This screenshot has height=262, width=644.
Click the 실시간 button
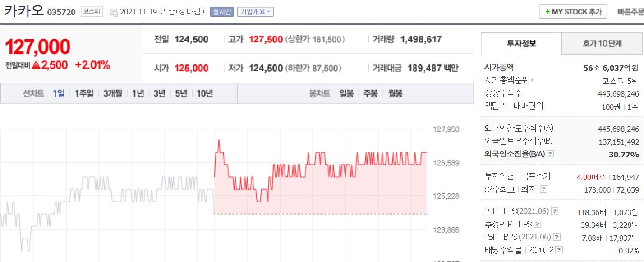[x=221, y=12]
